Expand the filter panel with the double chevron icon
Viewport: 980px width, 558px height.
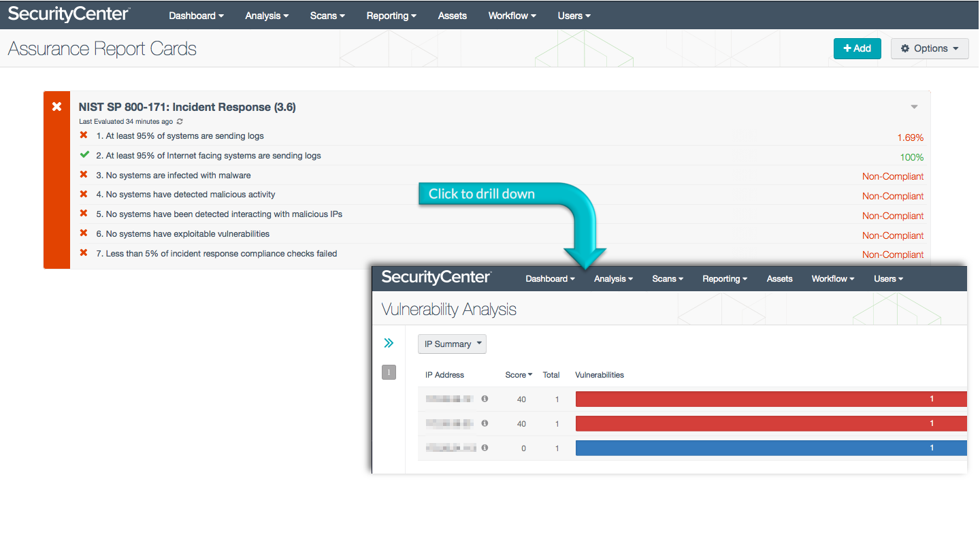389,343
